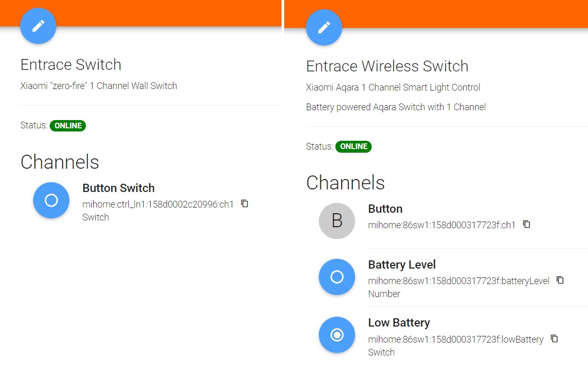Screen dimensions: 588x369
Task: Copy the ctrl_ln1 ch1 channel UID
Action: click(x=244, y=203)
